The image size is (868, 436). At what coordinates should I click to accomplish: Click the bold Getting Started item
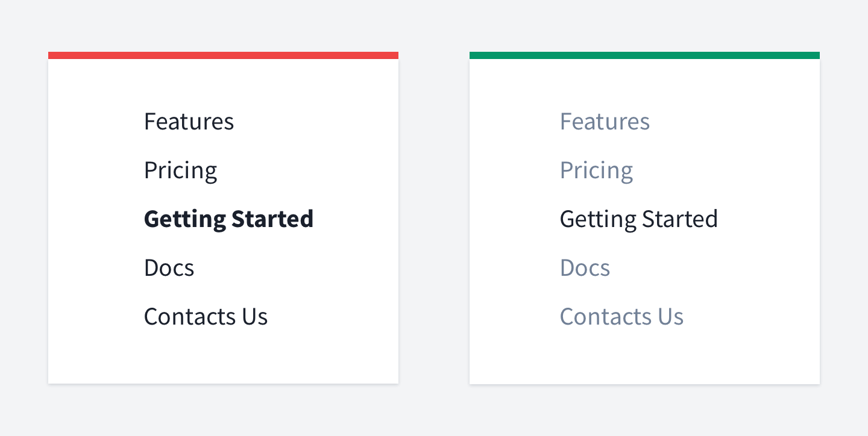pos(228,219)
